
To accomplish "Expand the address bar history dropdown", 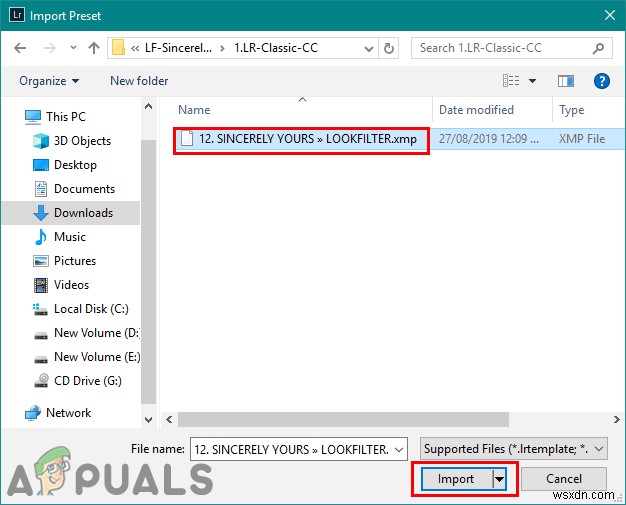I will click(369, 49).
